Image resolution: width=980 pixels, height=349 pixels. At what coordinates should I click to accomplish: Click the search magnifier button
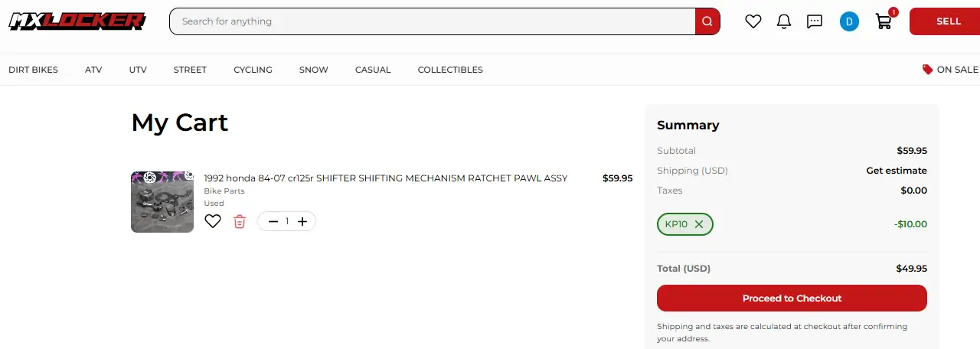point(707,21)
